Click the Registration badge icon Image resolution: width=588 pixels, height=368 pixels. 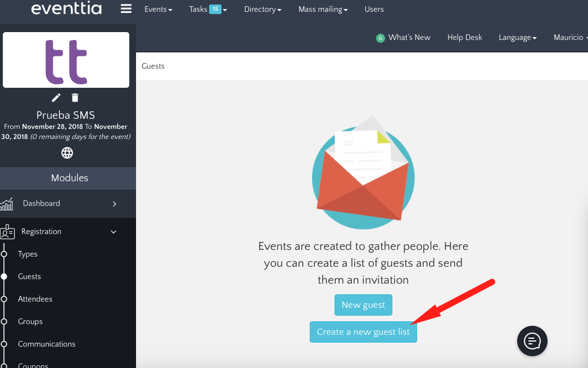(x=7, y=232)
